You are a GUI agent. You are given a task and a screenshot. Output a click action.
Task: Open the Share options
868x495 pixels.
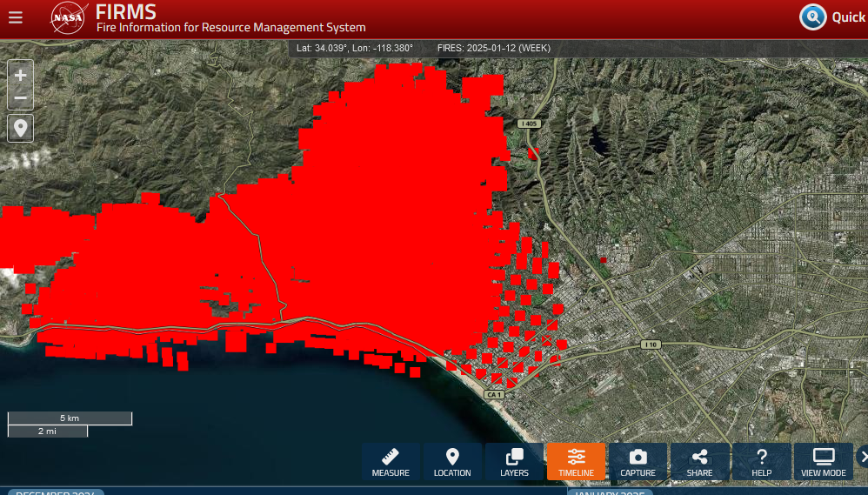tap(700, 462)
